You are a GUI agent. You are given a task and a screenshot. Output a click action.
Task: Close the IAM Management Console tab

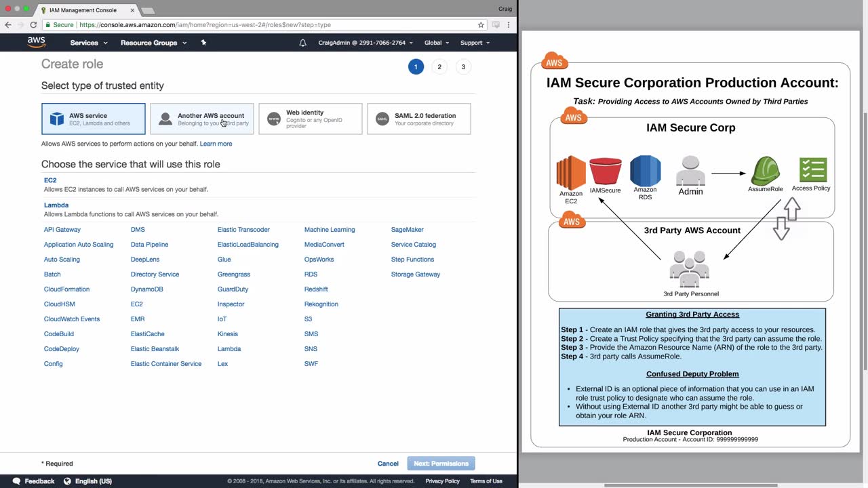click(x=132, y=10)
